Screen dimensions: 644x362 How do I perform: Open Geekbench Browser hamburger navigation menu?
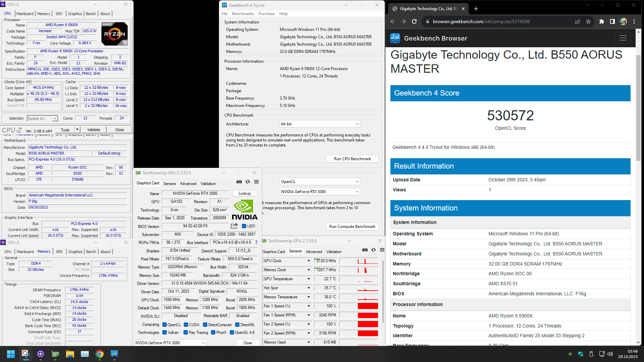623,38
